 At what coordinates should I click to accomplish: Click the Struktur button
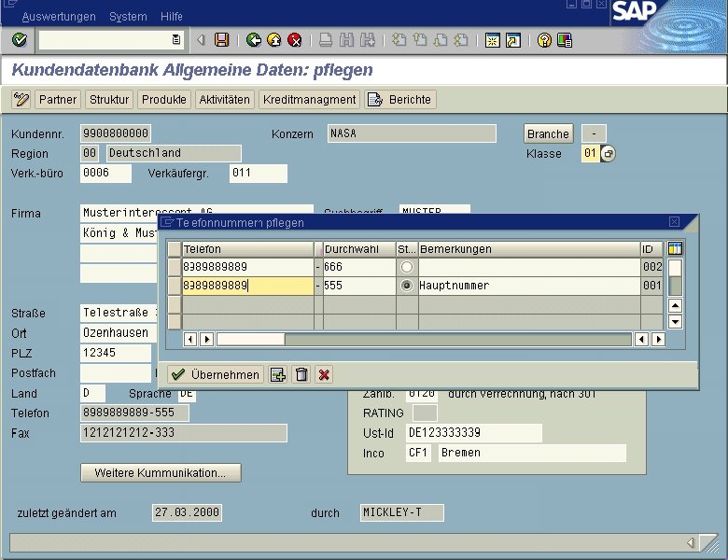pyautogui.click(x=109, y=99)
